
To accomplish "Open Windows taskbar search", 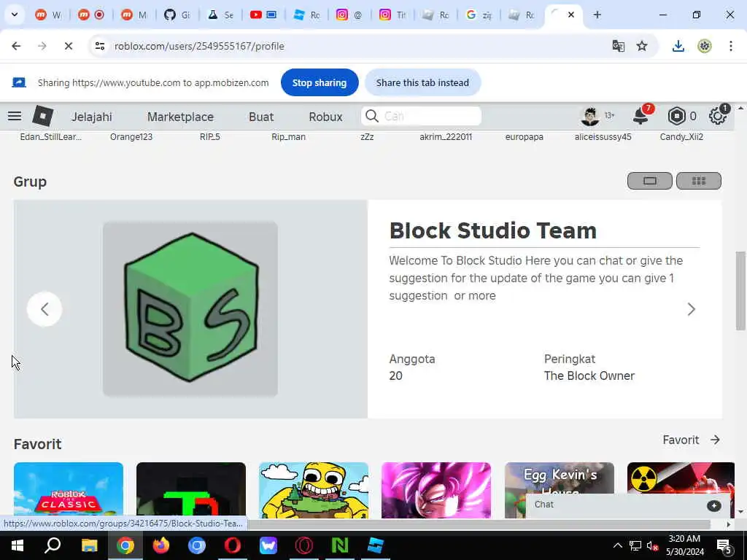I will pos(53,545).
